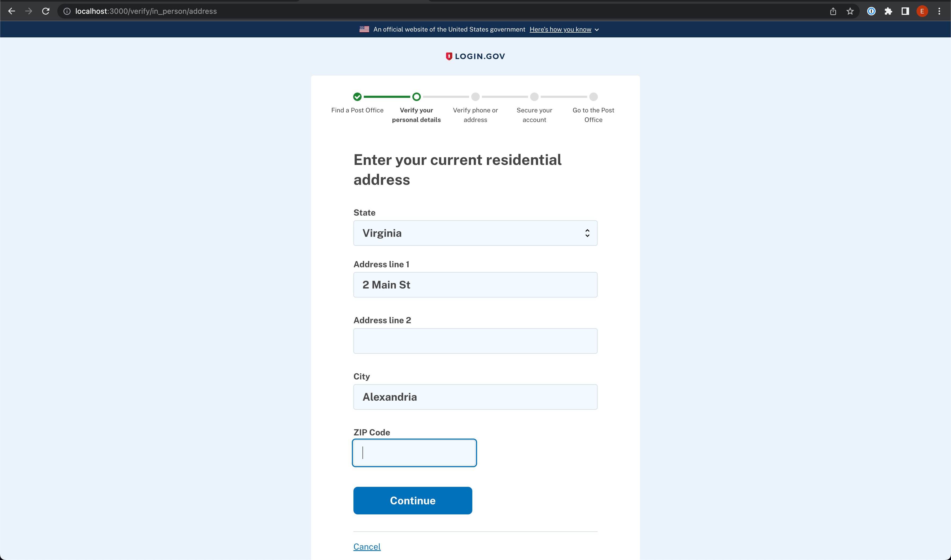Image resolution: width=951 pixels, height=560 pixels.
Task: Open the State dropdown showing Virginia
Action: coord(475,233)
